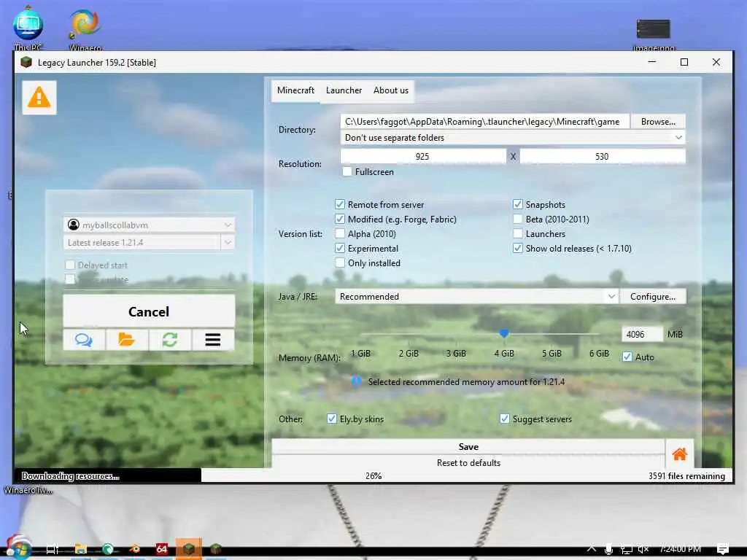747x560 pixels.
Task: Open the hamburger menu icon in launcher
Action: click(x=213, y=340)
